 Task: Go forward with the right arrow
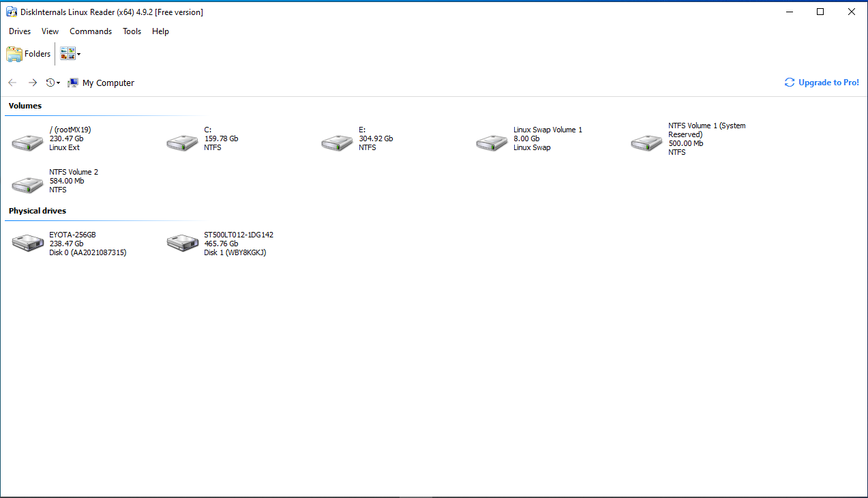[x=32, y=83]
